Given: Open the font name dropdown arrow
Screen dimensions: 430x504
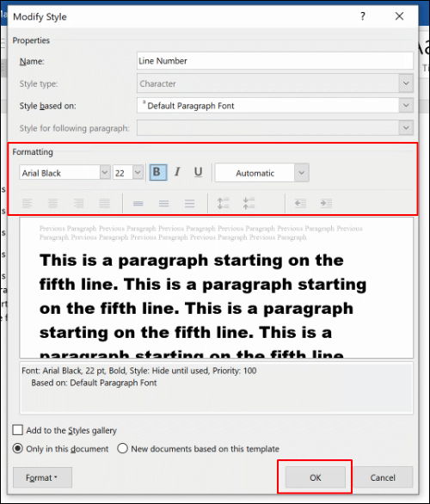Looking at the screenshot, I should 105,173.
